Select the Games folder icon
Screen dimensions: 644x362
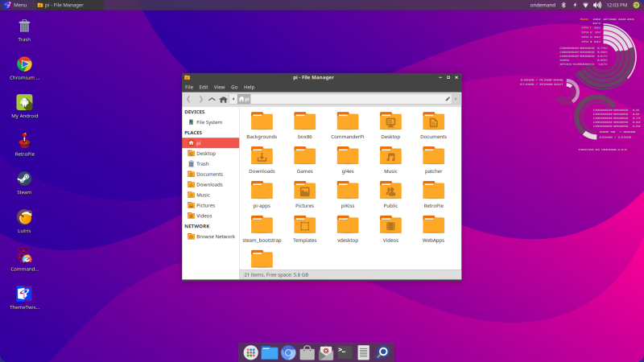tap(305, 155)
